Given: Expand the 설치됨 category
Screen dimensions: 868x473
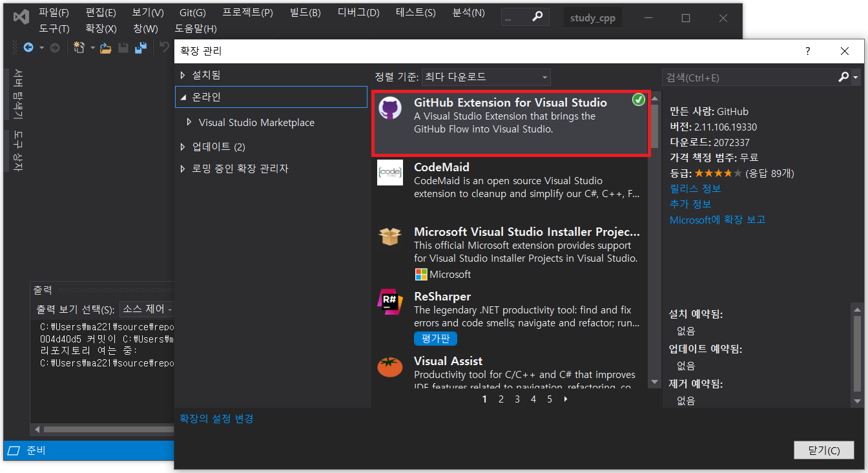Looking at the screenshot, I should click(x=183, y=75).
